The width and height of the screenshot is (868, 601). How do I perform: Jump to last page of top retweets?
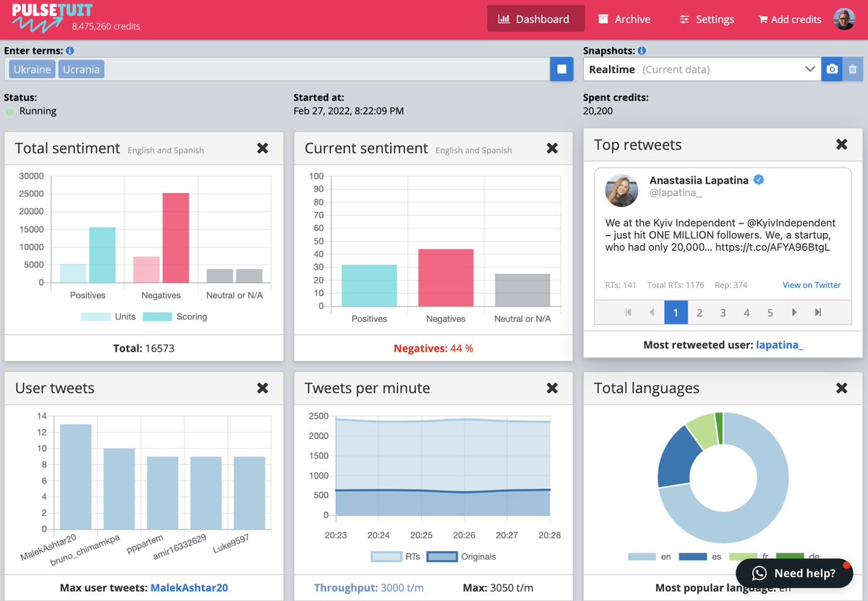(x=818, y=312)
